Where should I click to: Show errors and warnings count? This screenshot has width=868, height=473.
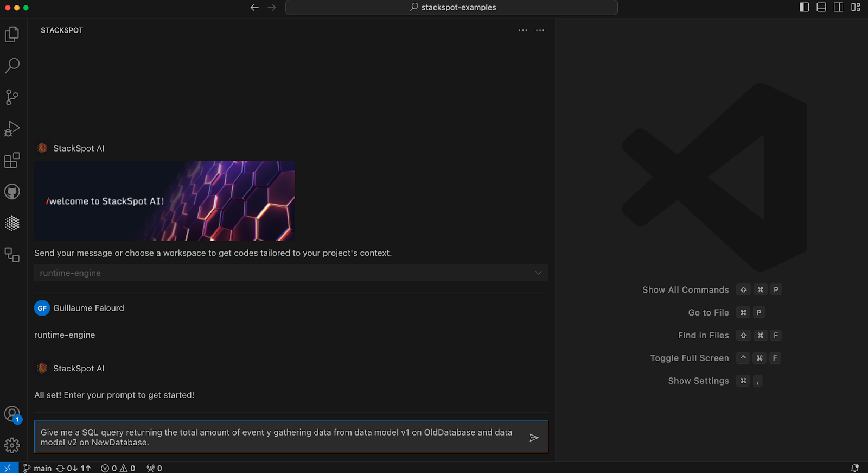click(118, 468)
